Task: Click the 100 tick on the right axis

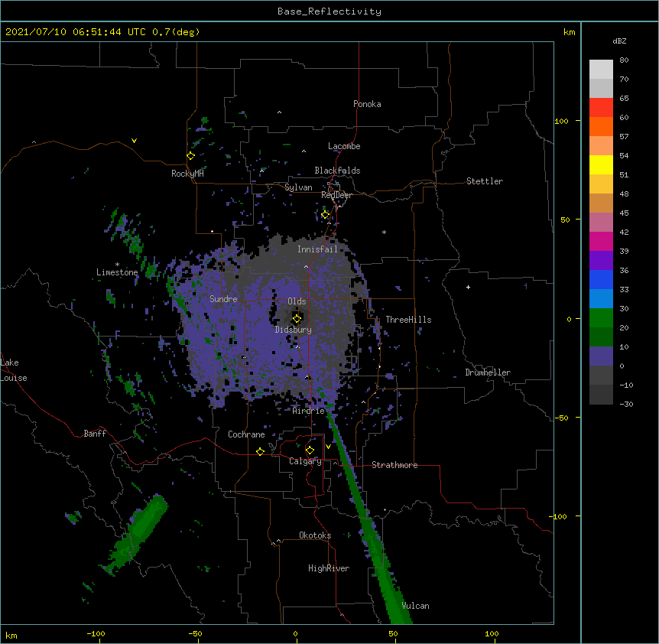Action: point(561,121)
